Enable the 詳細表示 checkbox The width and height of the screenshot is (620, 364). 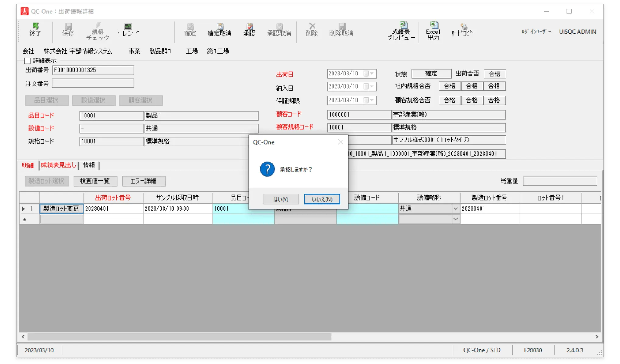coord(27,61)
